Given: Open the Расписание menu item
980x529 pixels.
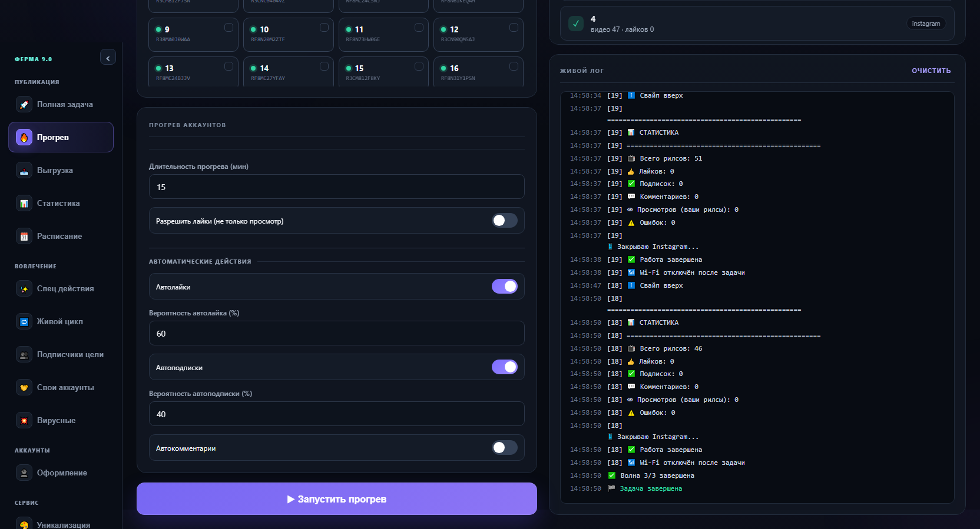Looking at the screenshot, I should 61,237.
